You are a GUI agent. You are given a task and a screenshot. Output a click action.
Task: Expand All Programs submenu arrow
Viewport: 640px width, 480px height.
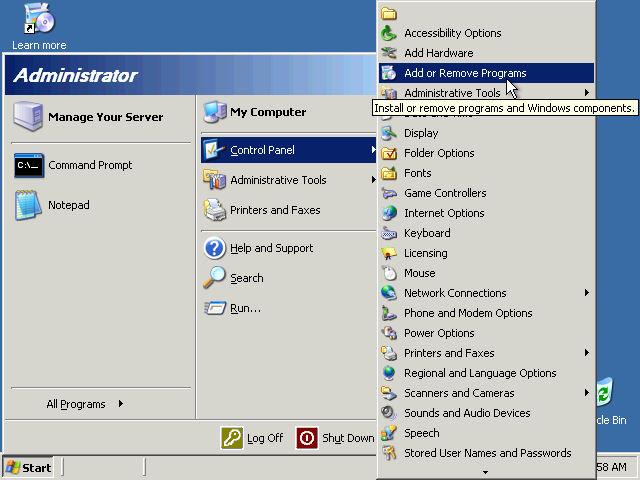coord(121,404)
